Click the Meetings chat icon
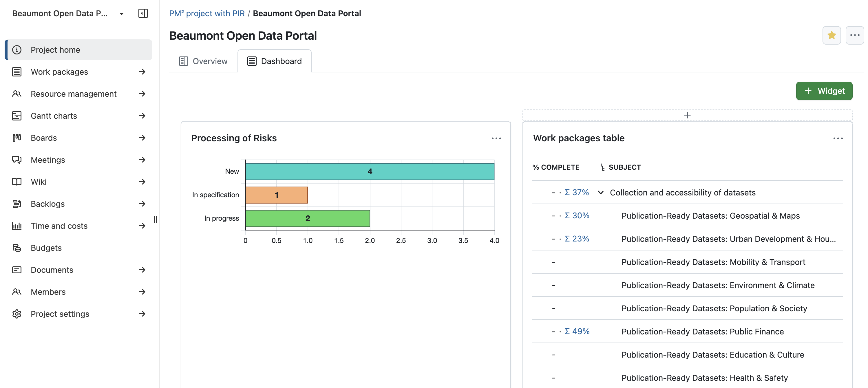868x388 pixels. [x=17, y=160]
